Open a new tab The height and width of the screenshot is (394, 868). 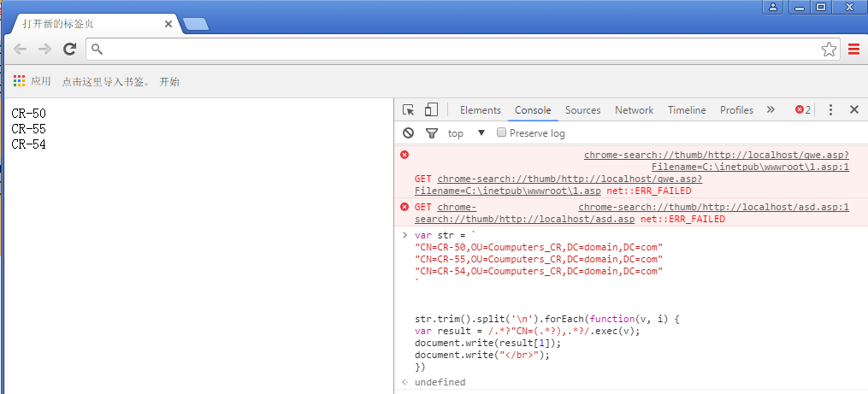(196, 24)
